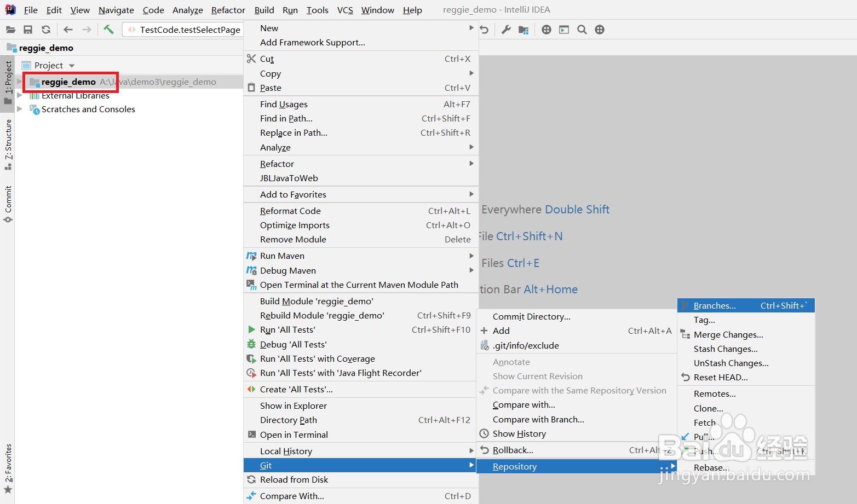Expand the Run Maven submenu
This screenshot has width=857, height=504.
[x=361, y=256]
